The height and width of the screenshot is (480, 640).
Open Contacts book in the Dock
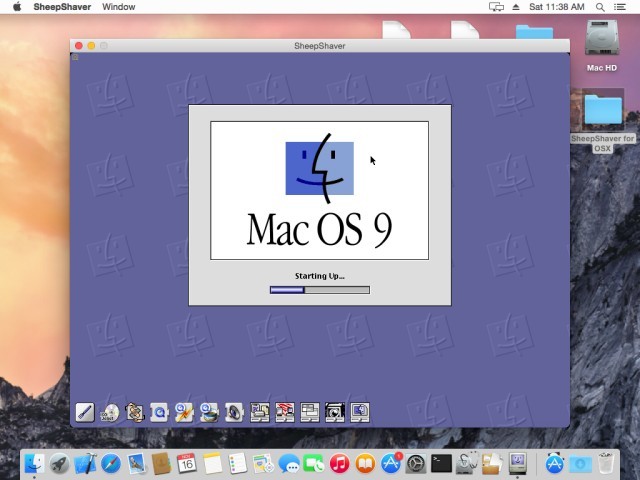[161, 463]
